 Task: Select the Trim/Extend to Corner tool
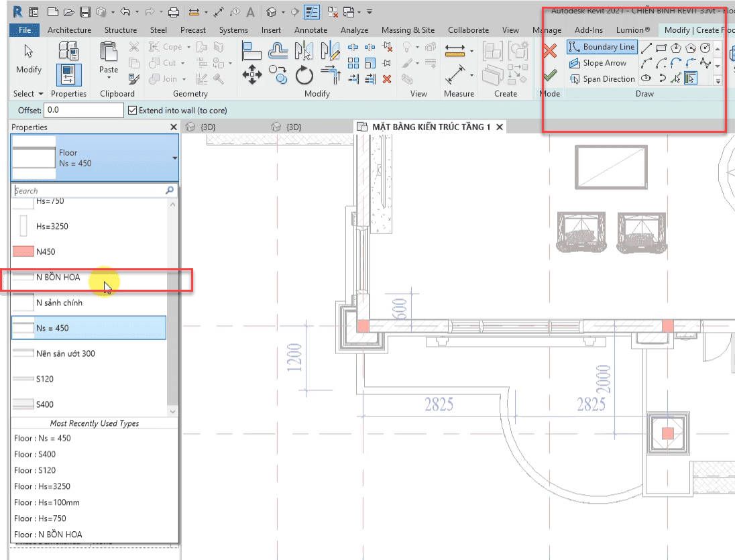(x=331, y=75)
